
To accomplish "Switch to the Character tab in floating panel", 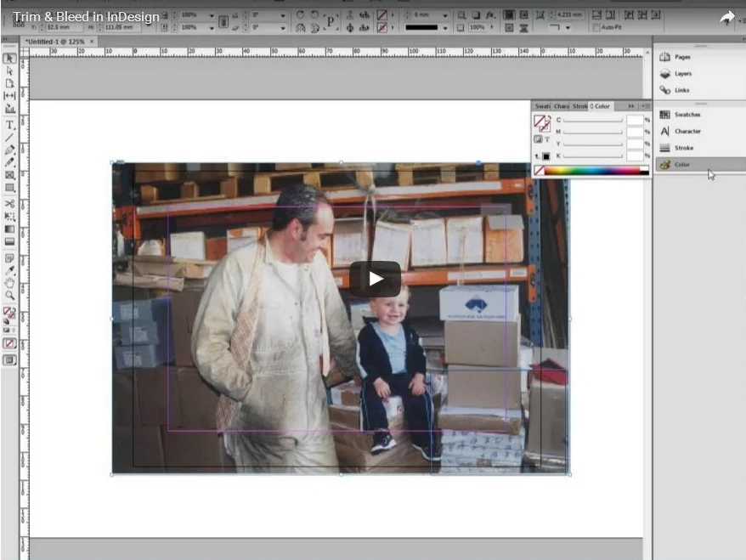I will pos(562,106).
